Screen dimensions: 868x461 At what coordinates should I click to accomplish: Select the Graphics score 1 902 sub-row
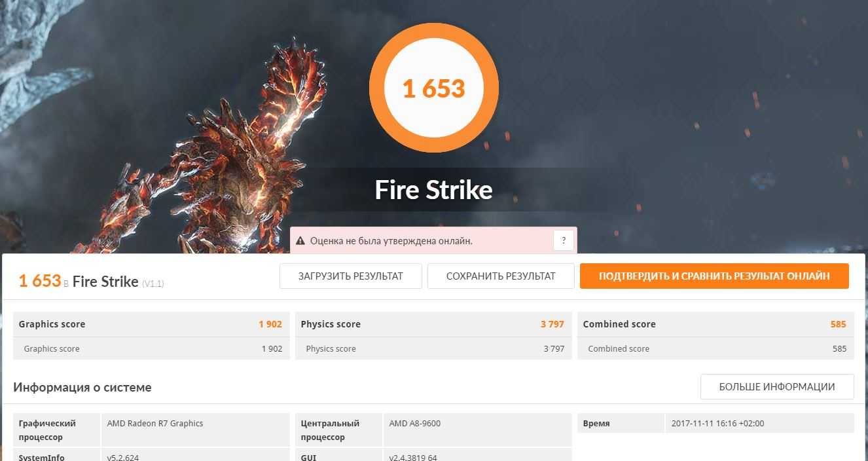click(151, 349)
